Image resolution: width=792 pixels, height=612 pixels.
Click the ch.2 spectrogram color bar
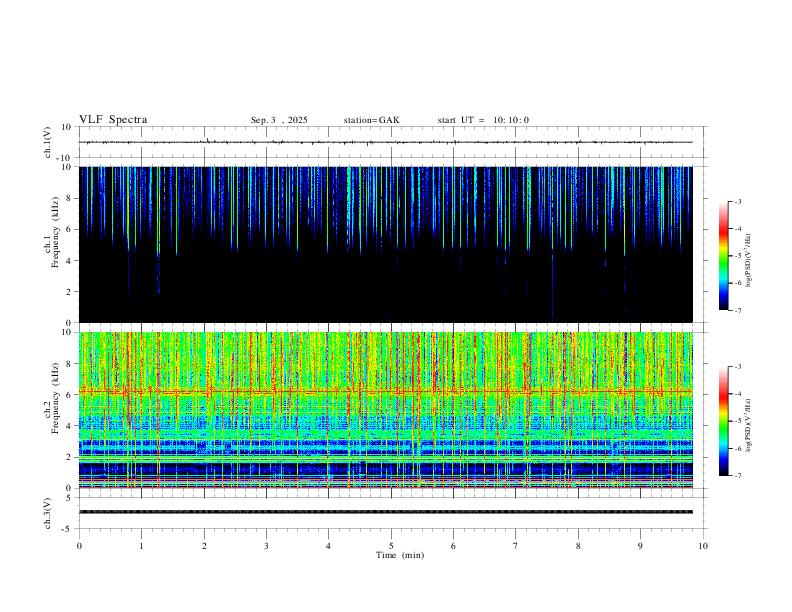pyautogui.click(x=723, y=421)
